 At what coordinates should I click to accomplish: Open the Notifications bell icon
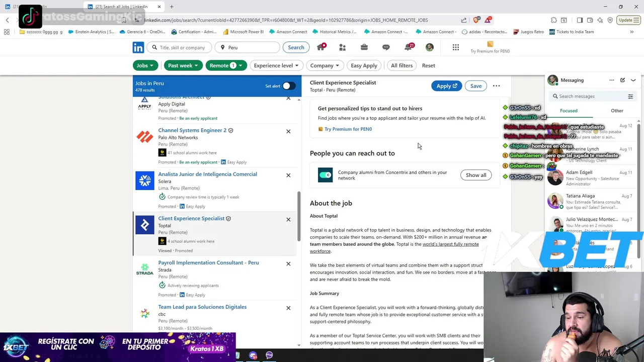408,47
